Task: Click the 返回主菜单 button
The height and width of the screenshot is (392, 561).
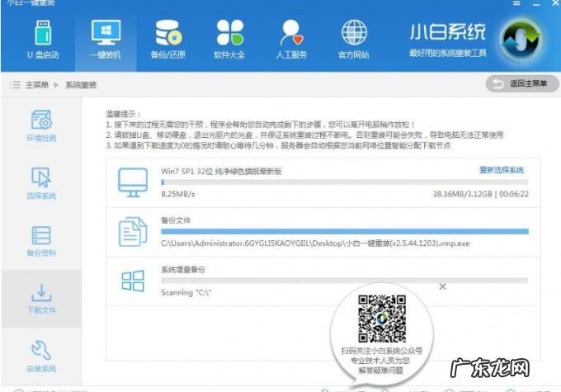Action: [x=522, y=84]
